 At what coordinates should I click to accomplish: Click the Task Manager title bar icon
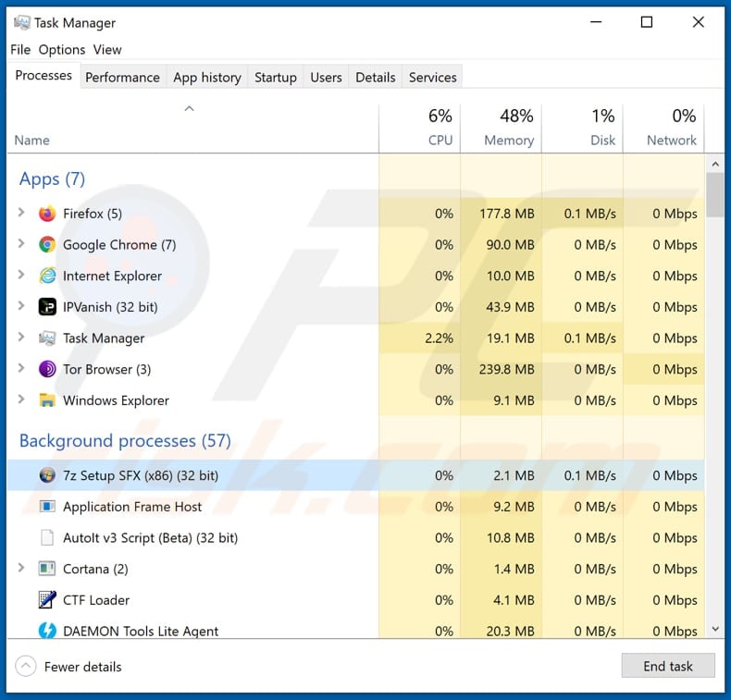(x=21, y=22)
